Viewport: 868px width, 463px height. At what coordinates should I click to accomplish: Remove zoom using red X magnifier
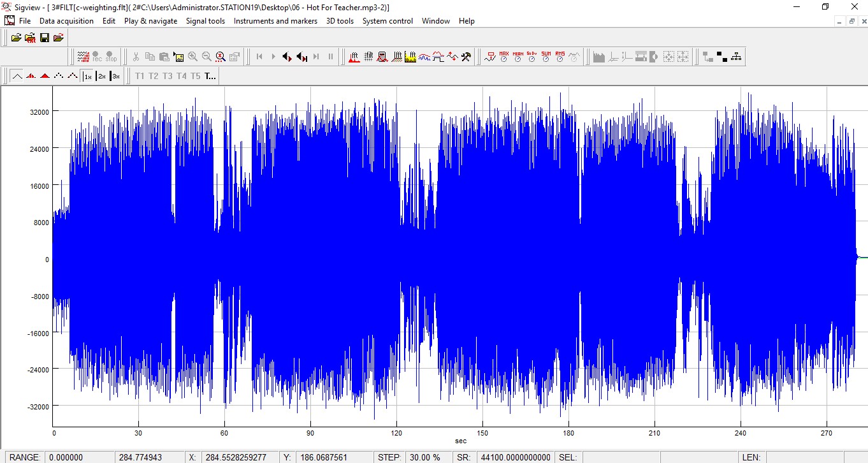pos(221,57)
